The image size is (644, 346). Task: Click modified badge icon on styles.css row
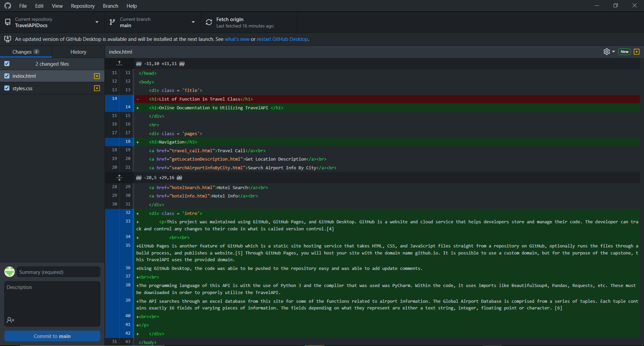(97, 88)
